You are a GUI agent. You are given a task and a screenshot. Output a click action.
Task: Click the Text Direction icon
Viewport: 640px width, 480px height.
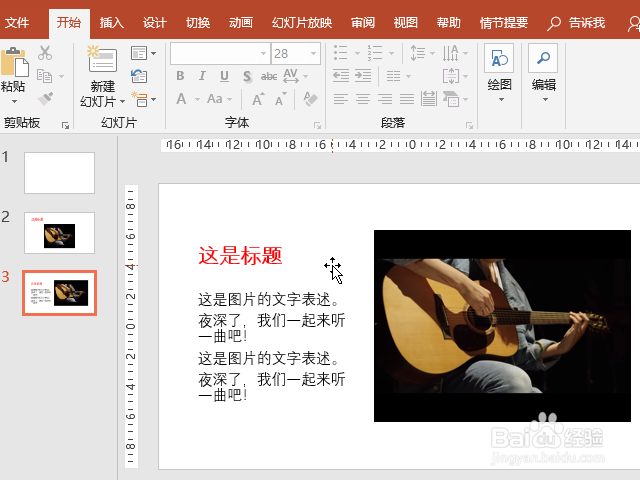[451, 53]
